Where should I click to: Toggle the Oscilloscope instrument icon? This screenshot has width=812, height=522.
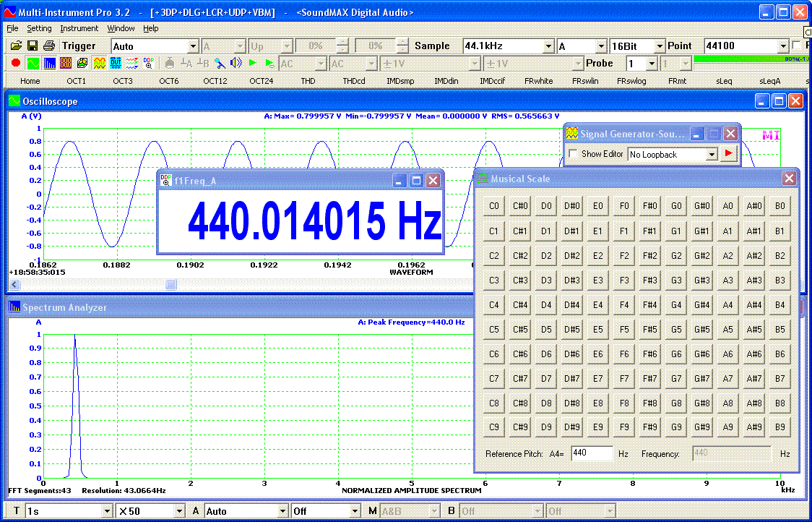click(x=33, y=63)
